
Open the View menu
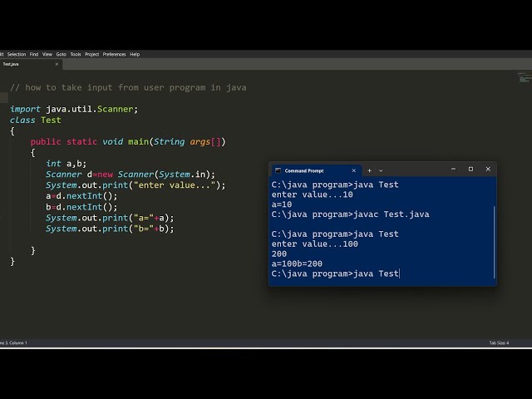point(47,54)
